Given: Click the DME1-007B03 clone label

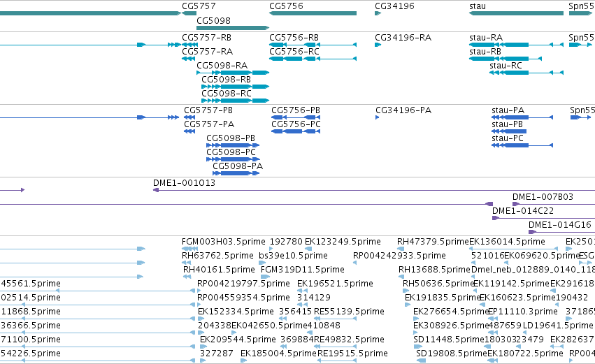Looking at the screenshot, I should 543,197.
